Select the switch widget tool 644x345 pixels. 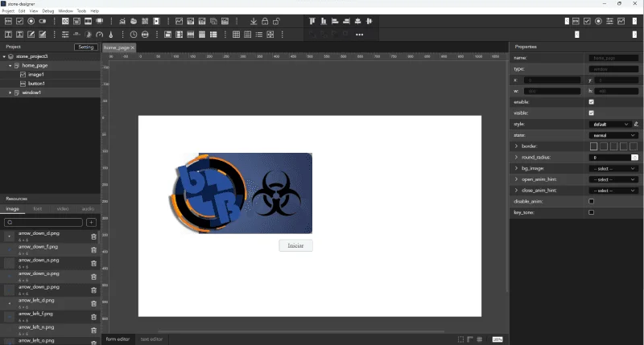[x=43, y=22]
